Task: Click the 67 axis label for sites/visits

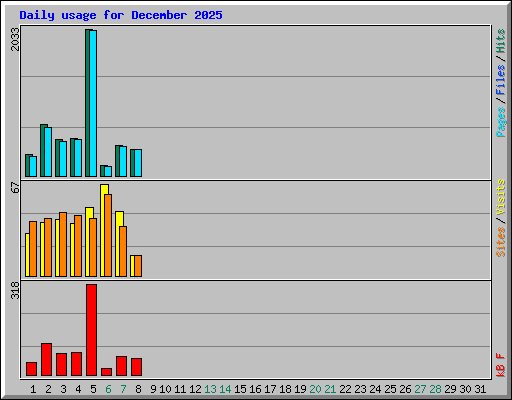Action: tap(15, 188)
